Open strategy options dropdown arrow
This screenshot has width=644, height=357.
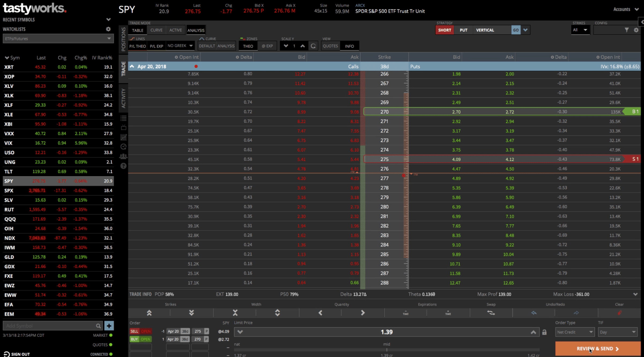525,30
